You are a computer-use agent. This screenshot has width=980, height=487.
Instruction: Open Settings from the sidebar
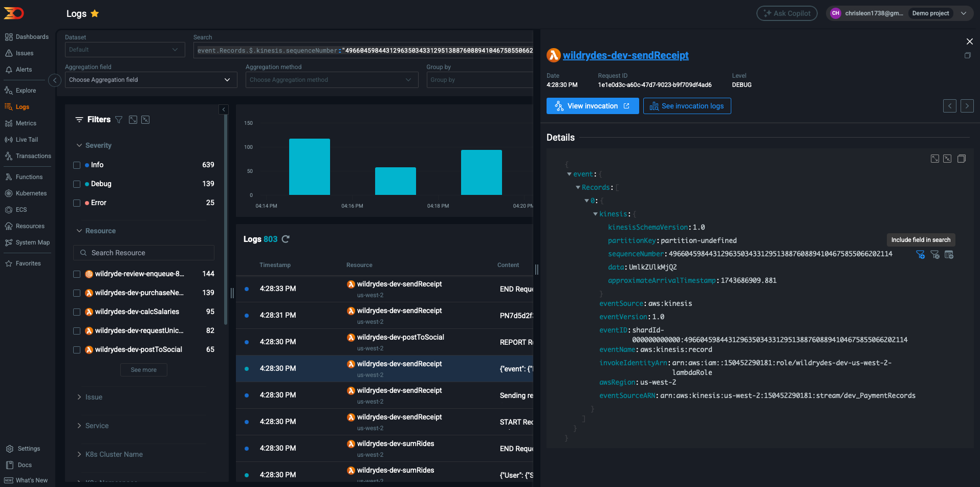click(23, 449)
